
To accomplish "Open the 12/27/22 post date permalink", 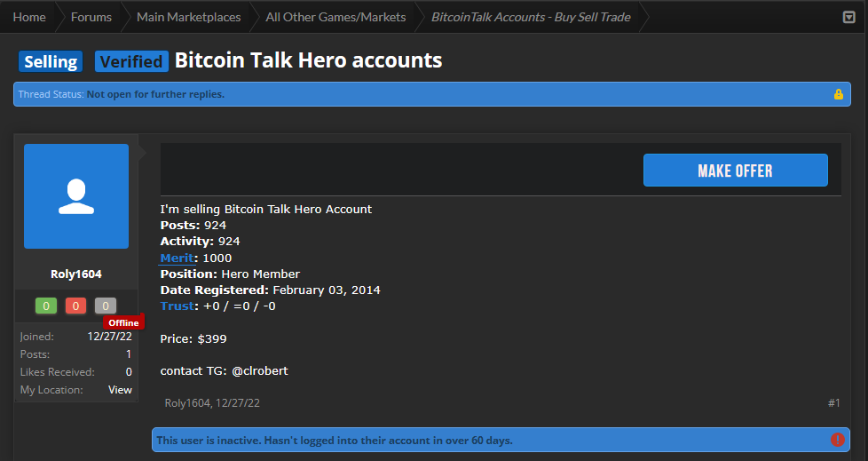I will point(238,403).
